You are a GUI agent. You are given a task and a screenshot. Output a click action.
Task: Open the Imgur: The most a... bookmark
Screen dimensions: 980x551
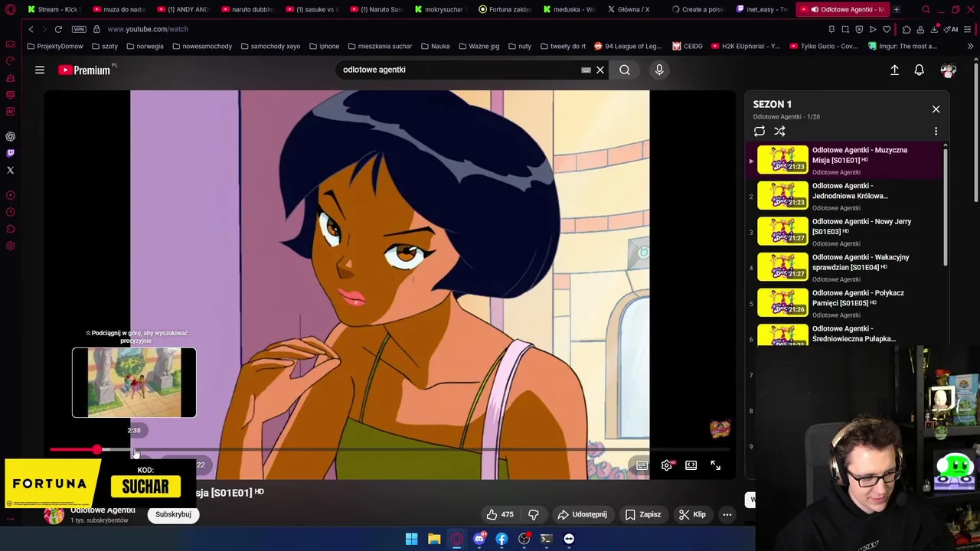[x=903, y=46]
